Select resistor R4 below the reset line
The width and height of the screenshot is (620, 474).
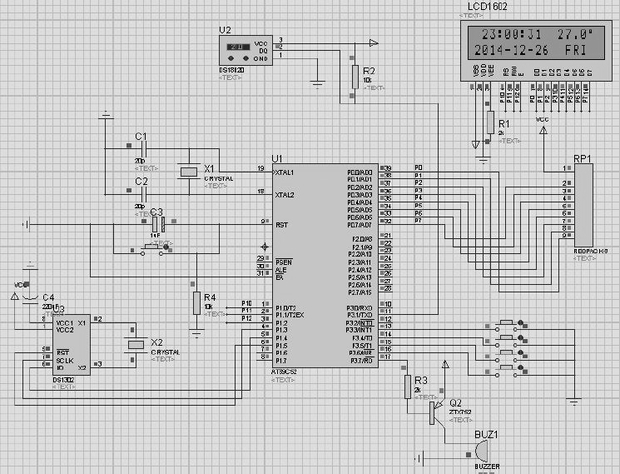click(197, 303)
